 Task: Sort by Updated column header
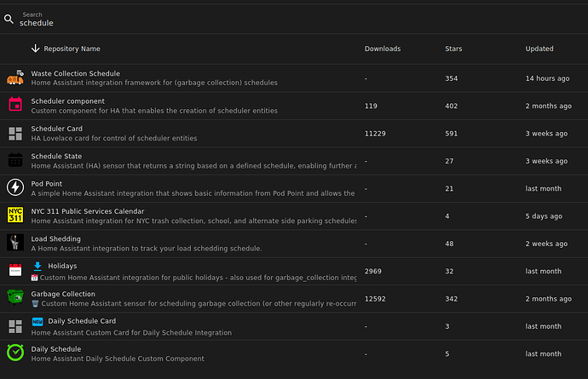click(539, 49)
